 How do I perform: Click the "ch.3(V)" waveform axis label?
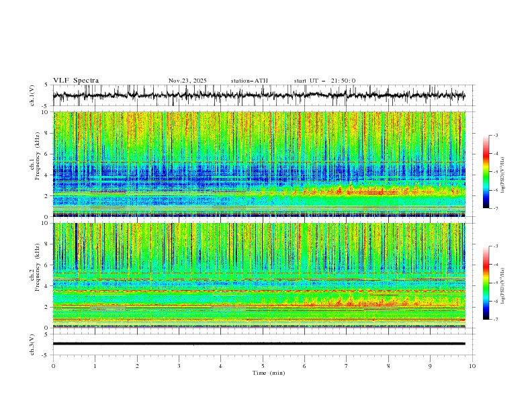pos(32,345)
